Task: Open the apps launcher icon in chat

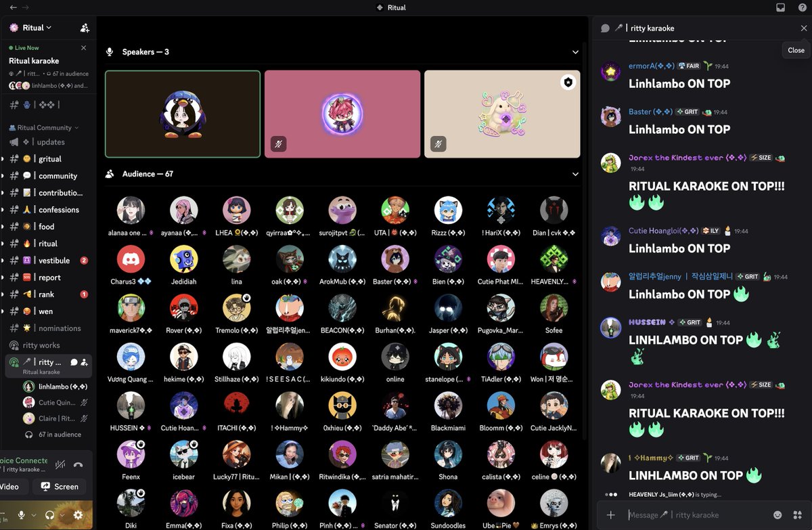Action: (x=796, y=515)
